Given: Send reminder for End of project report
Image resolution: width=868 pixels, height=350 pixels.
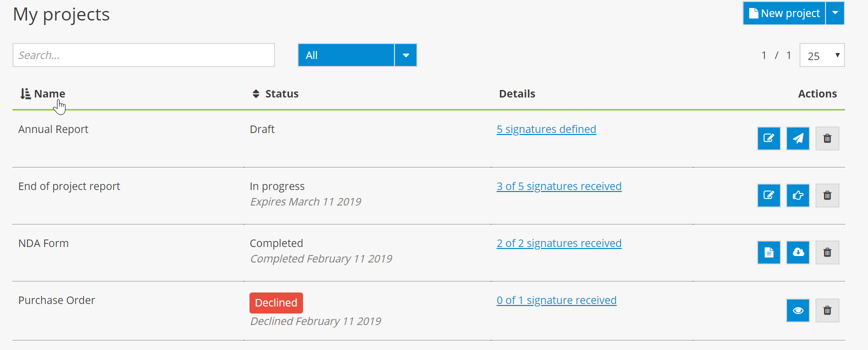Looking at the screenshot, I should coord(797,195).
